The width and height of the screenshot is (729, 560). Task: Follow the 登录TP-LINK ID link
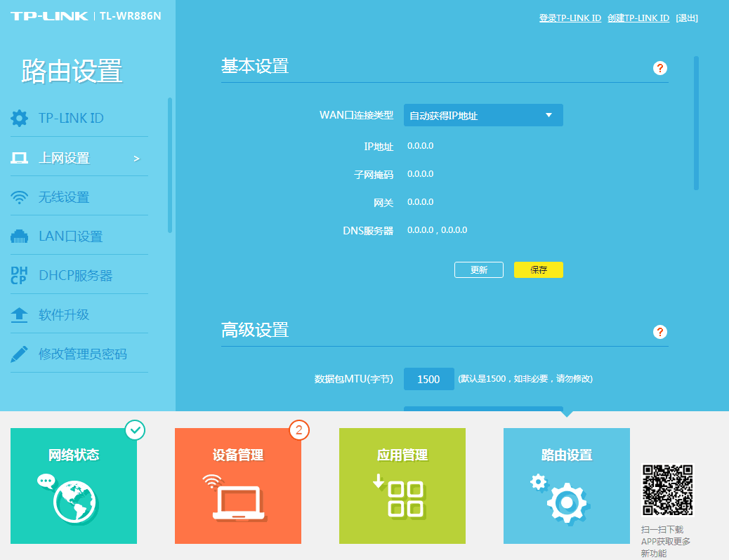tap(570, 18)
